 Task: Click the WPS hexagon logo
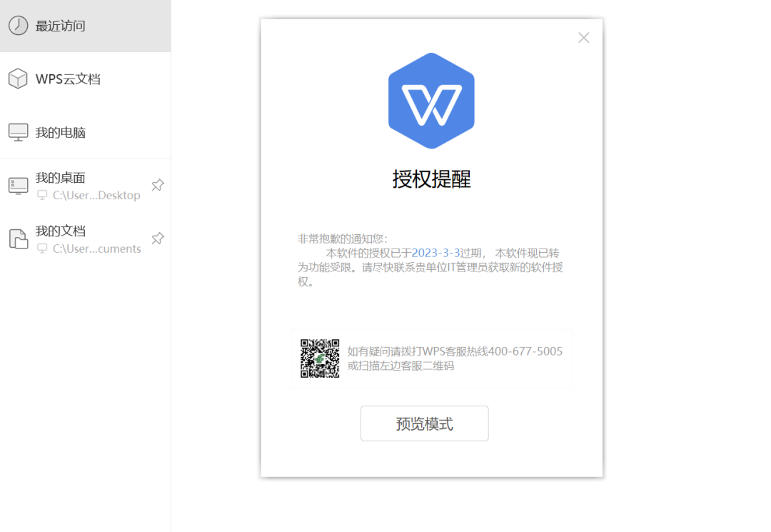(x=431, y=101)
